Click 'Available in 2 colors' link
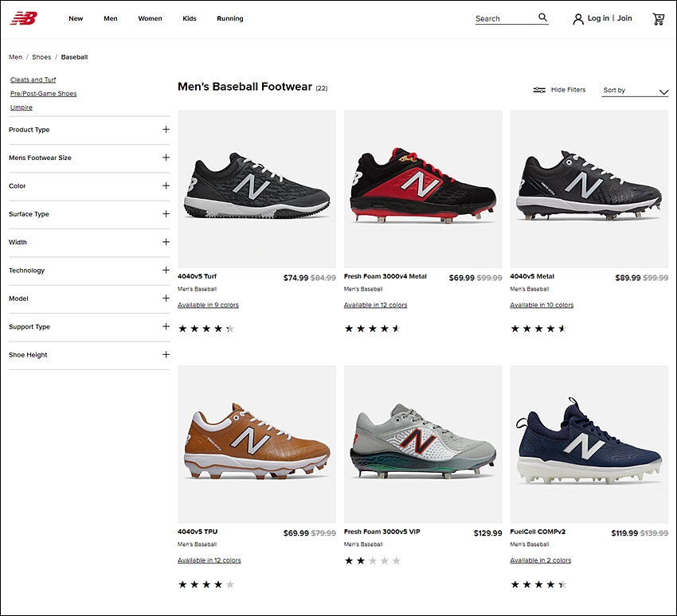677x616 pixels. 541,560
